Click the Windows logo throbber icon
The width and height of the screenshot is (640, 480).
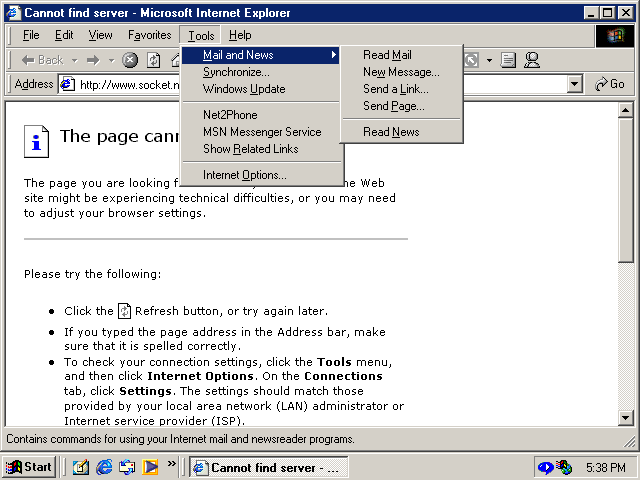[615, 36]
